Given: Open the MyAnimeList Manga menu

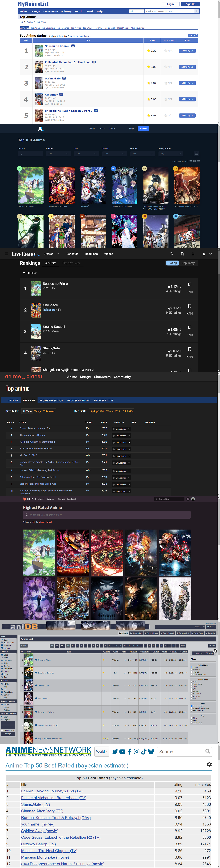Looking at the screenshot, I should (x=36, y=11).
